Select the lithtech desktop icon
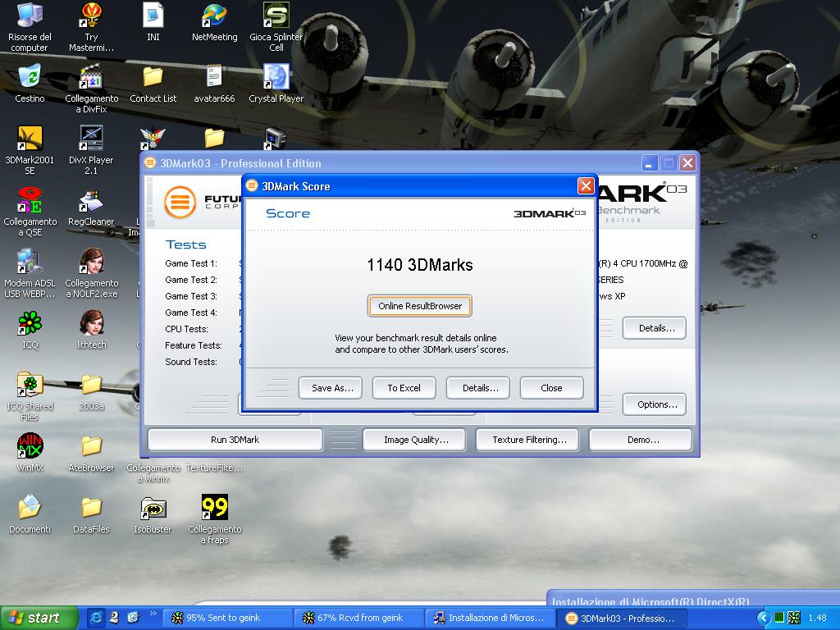The width and height of the screenshot is (840, 630). tap(92, 330)
